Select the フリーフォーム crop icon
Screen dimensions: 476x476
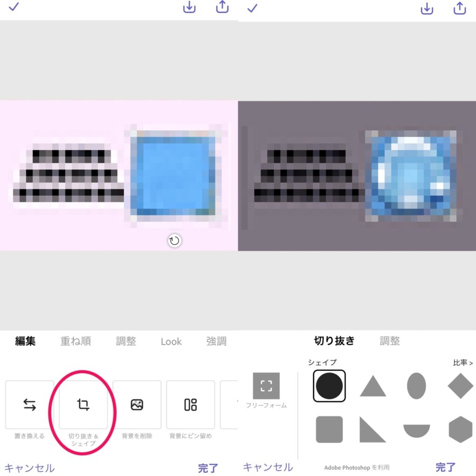coord(266,386)
